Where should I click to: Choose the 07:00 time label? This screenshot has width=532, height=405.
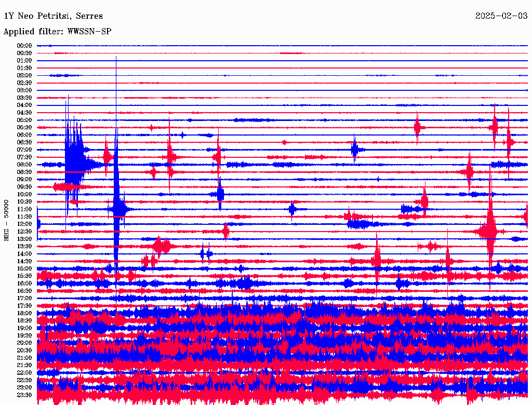(24, 150)
